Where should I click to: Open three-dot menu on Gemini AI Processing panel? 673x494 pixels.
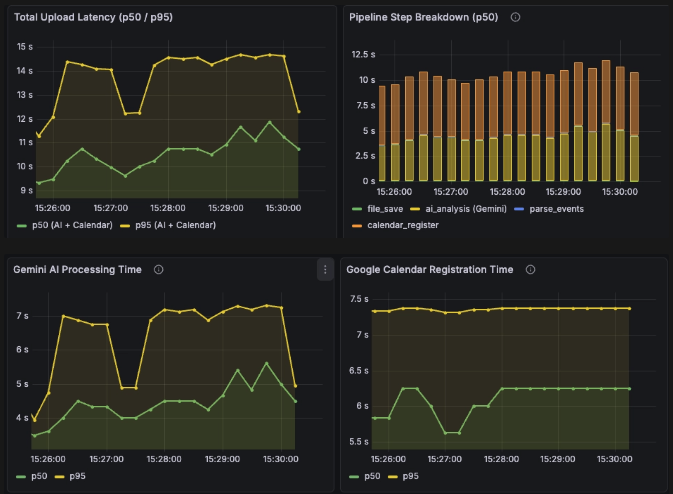point(324,269)
